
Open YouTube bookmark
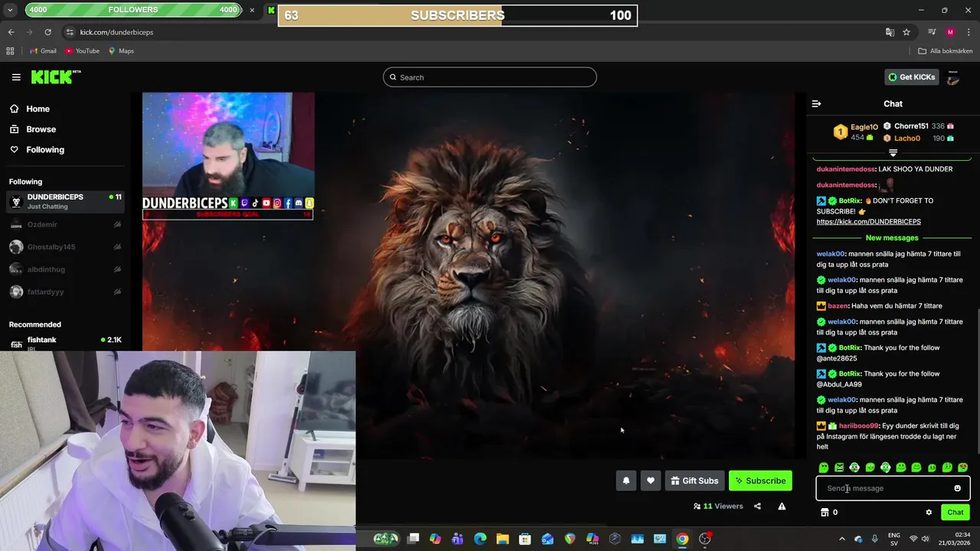[x=82, y=51]
